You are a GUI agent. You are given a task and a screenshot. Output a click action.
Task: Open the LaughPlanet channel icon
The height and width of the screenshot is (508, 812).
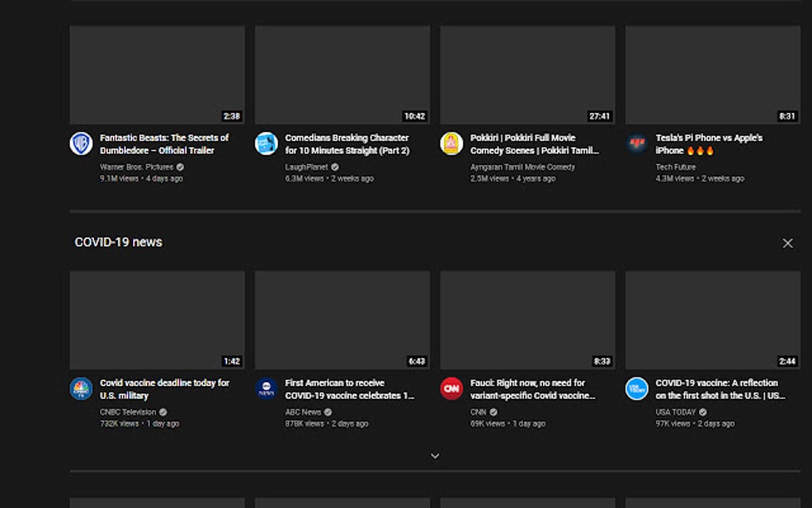[266, 144]
